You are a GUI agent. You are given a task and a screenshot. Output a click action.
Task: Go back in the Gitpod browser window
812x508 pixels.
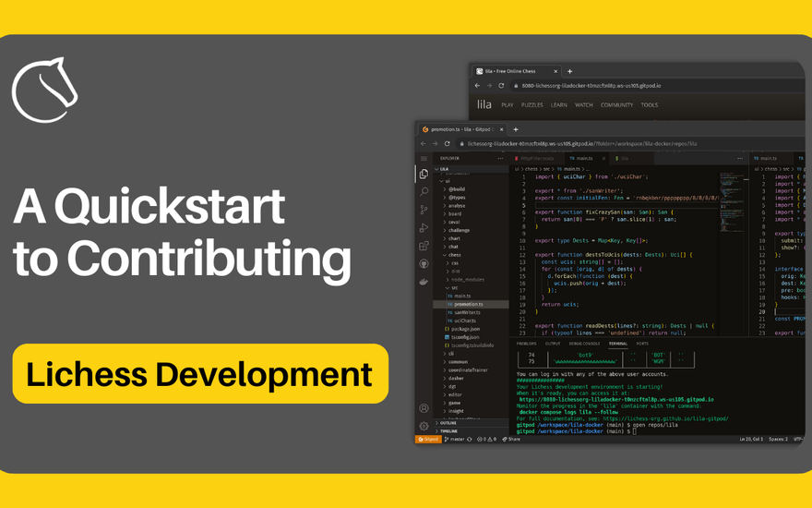[x=424, y=143]
